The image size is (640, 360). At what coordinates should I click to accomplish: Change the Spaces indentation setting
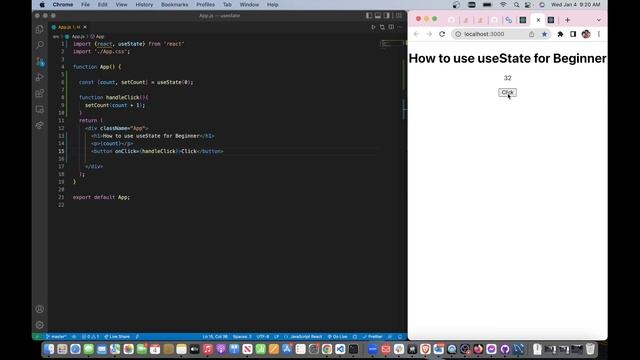pyautogui.click(x=242, y=336)
